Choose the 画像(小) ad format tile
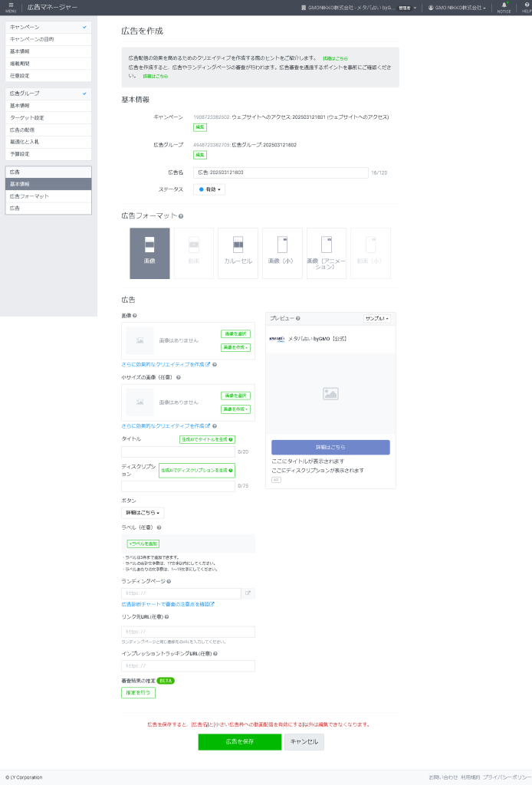Image resolution: width=532 pixels, height=785 pixels. point(282,252)
